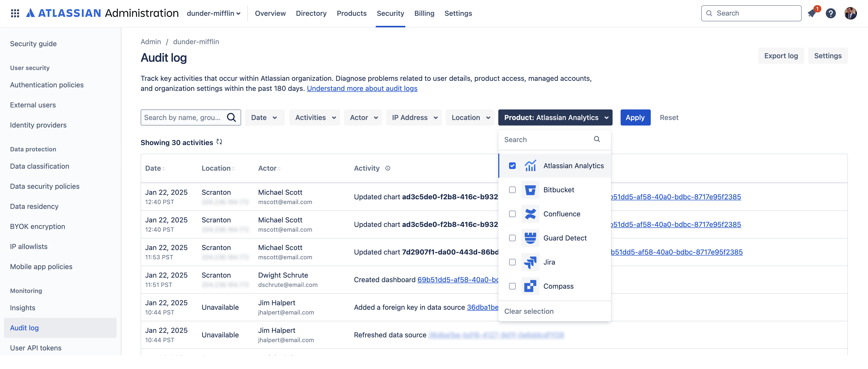868x369 pixels.
Task: Click the Atlassian logo icon
Action: 30,13
